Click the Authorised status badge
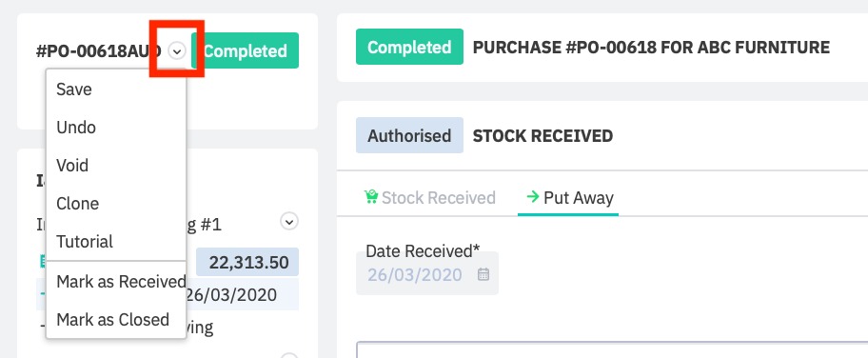The image size is (868, 358). tap(409, 136)
